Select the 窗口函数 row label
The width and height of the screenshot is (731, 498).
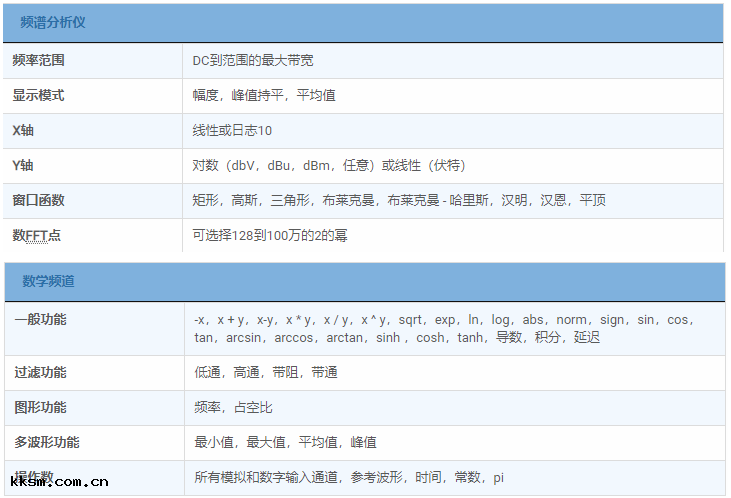click(x=39, y=200)
